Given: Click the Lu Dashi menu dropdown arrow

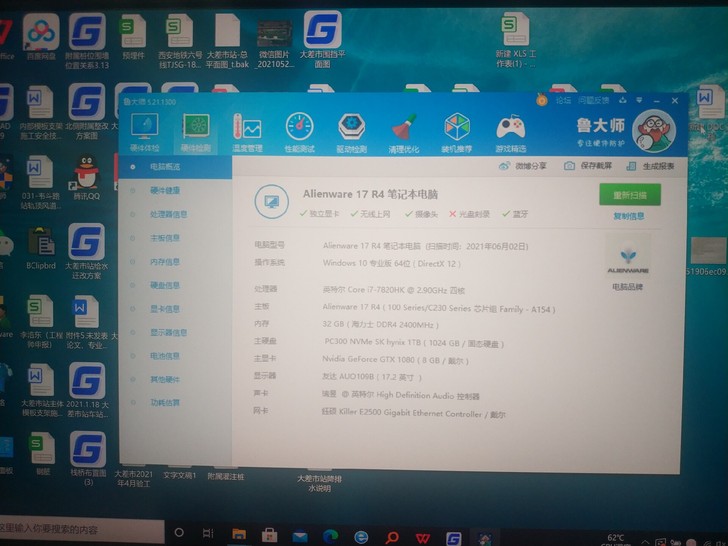Looking at the screenshot, I should pyautogui.click(x=639, y=100).
